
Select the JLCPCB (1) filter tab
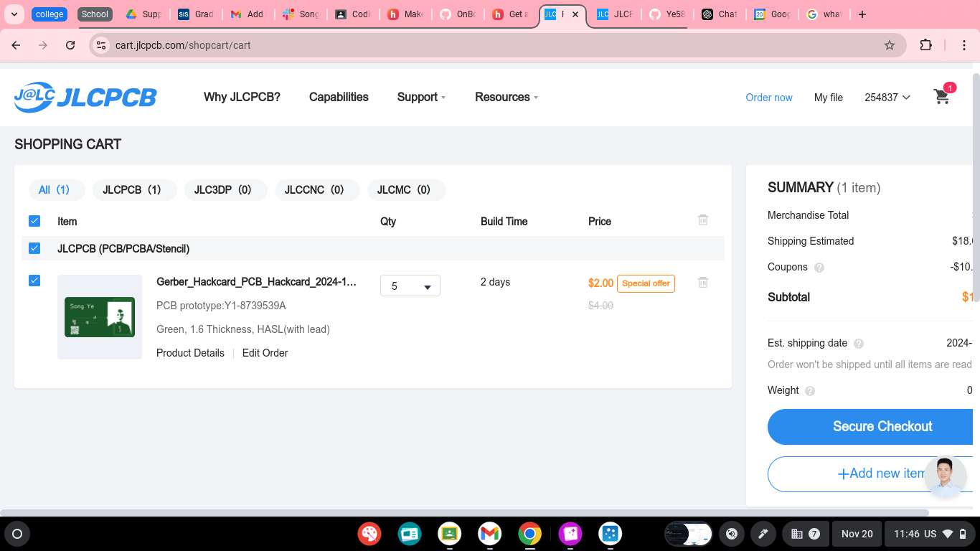(x=134, y=190)
